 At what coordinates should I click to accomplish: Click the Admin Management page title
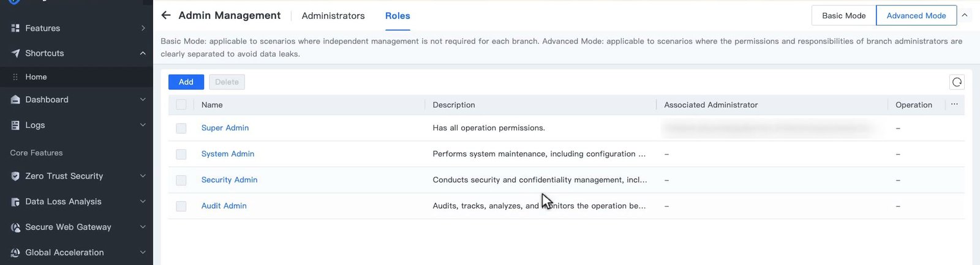click(230, 15)
